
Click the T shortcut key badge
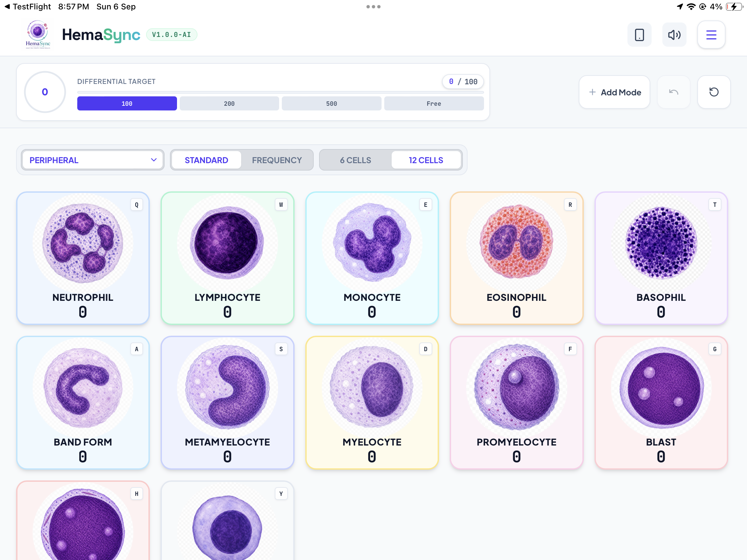(x=714, y=204)
